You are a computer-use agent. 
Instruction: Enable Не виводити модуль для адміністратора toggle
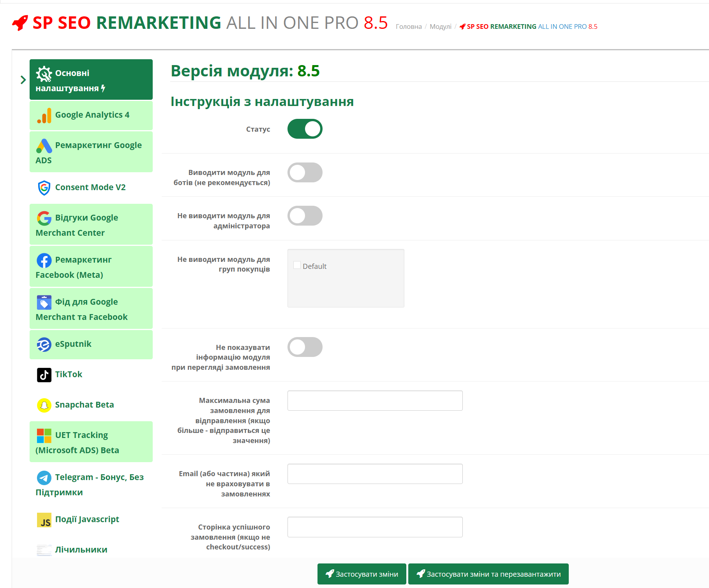coord(305,215)
